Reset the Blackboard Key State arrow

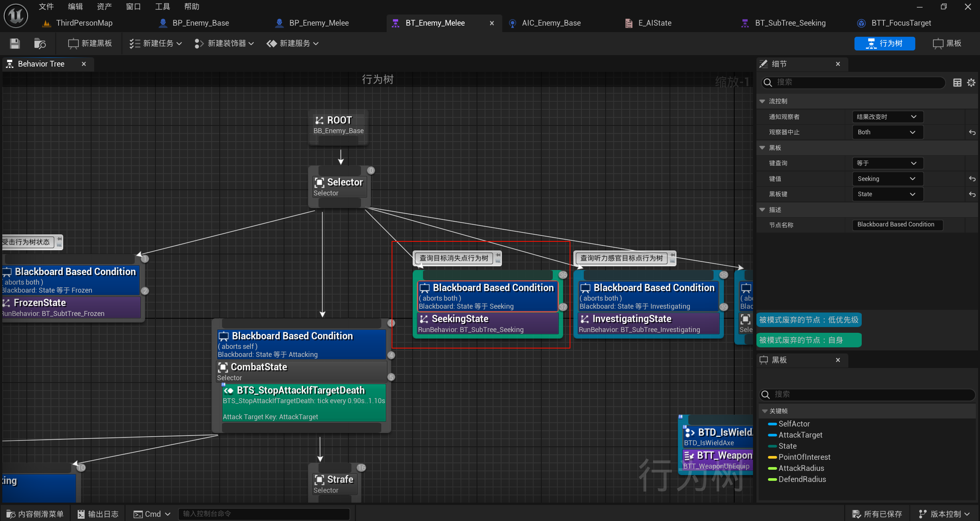(x=972, y=194)
